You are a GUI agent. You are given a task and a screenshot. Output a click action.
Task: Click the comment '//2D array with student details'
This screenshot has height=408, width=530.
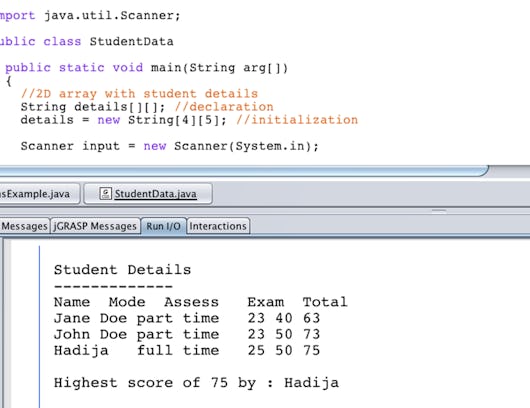point(139,94)
